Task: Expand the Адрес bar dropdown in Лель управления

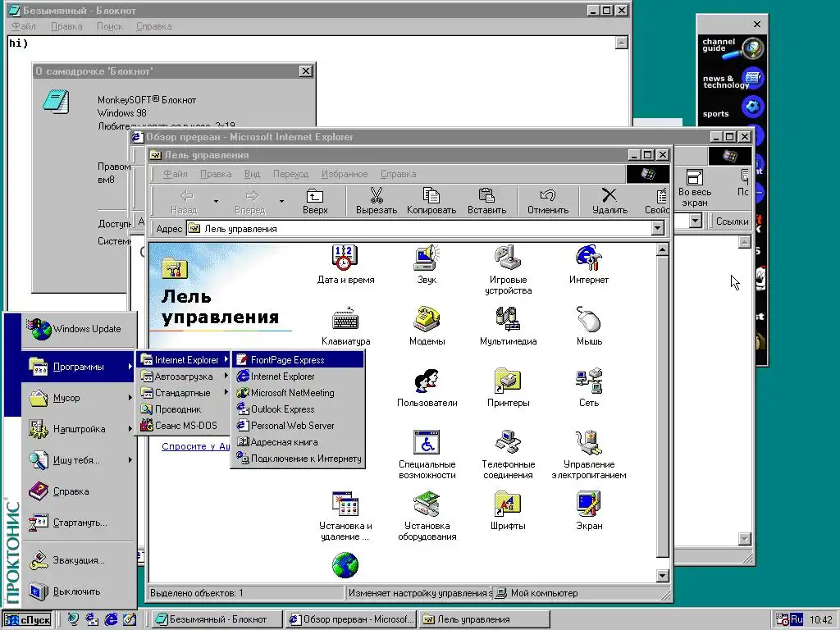Action: pyautogui.click(x=657, y=229)
